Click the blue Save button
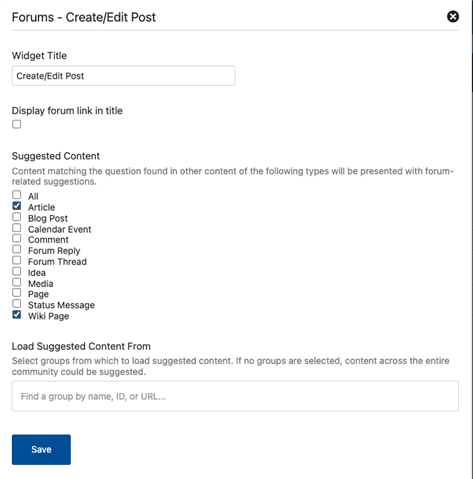Viewport: 473px width, 479px height. coord(41,449)
